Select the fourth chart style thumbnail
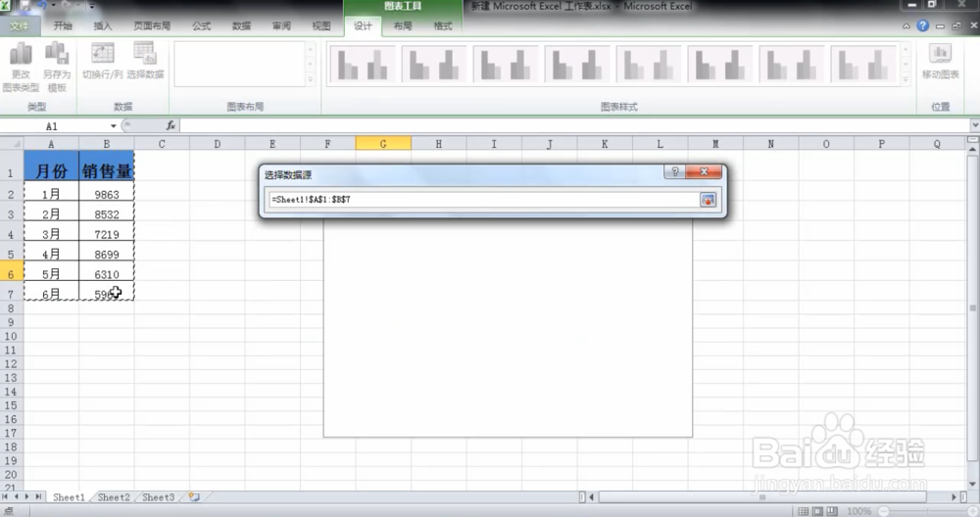980x517 pixels. coord(576,65)
